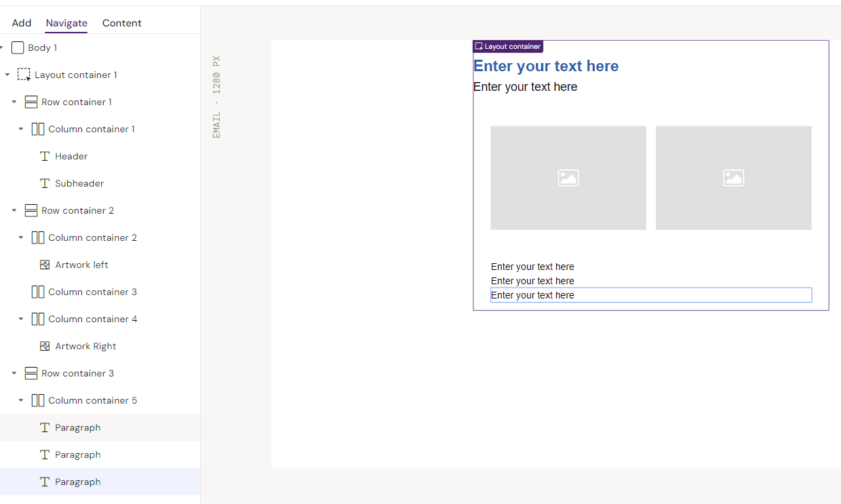The width and height of the screenshot is (841, 504).
Task: Click the Body 1 icon in tree
Action: pyautogui.click(x=18, y=47)
